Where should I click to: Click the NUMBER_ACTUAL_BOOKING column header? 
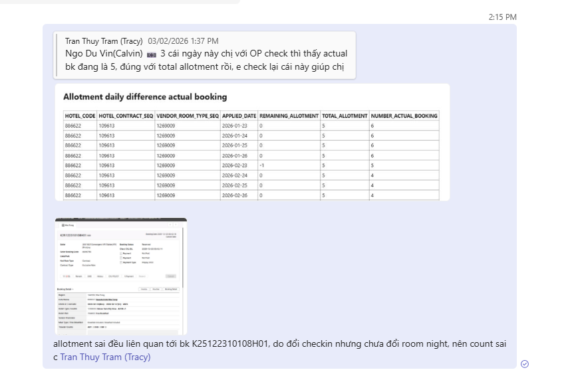pos(404,116)
